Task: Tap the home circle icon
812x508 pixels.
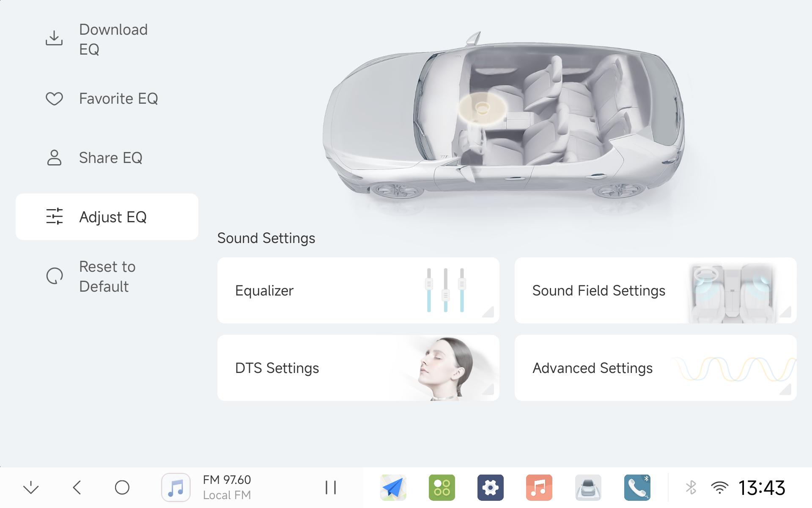Action: (122, 487)
